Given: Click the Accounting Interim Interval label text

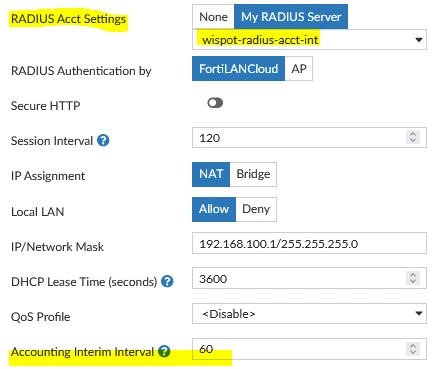Looking at the screenshot, I should (x=82, y=352).
